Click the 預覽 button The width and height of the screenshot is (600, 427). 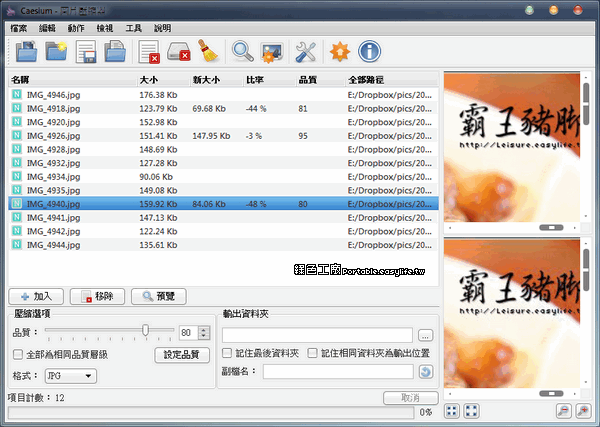click(x=159, y=297)
